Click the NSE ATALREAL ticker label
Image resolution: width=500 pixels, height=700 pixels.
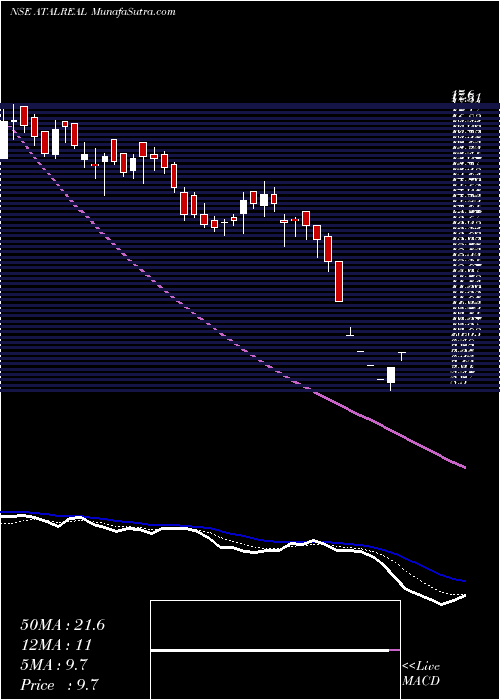[x=49, y=12]
